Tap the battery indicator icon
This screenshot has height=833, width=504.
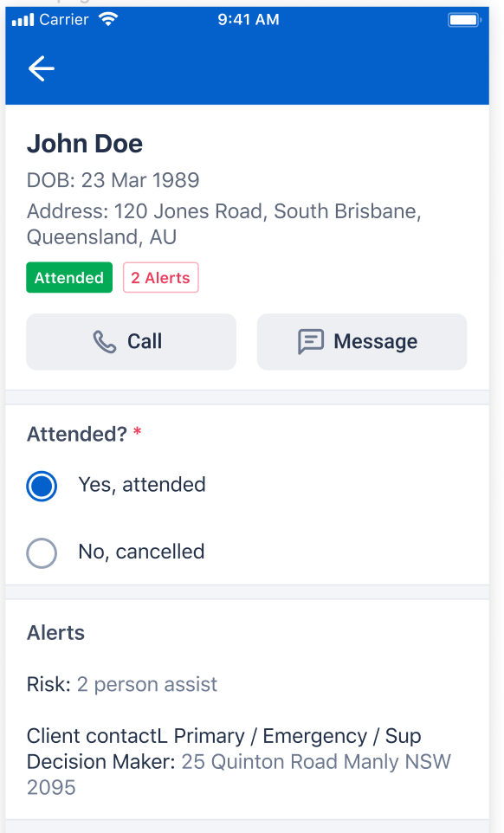click(x=465, y=20)
